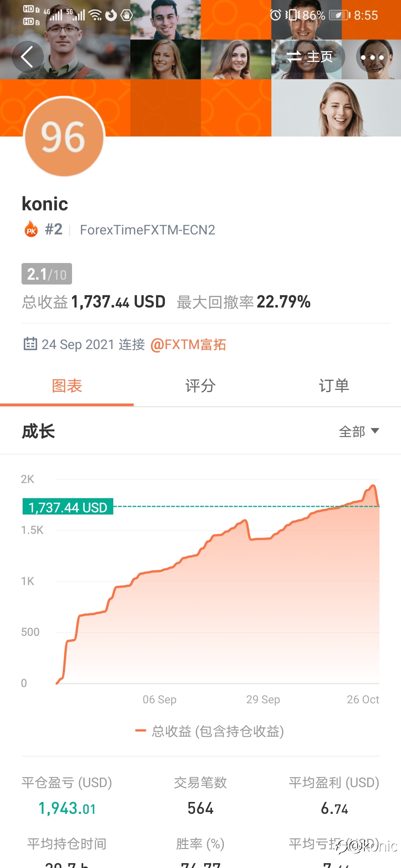Tap the alarm clock status bar icon
The height and width of the screenshot is (868, 401).
pos(276,15)
